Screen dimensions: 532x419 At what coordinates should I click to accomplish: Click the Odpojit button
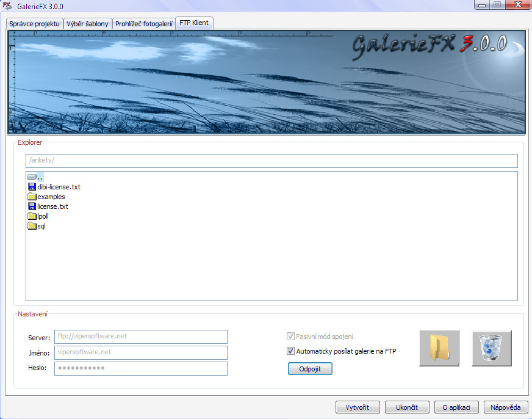[310, 369]
